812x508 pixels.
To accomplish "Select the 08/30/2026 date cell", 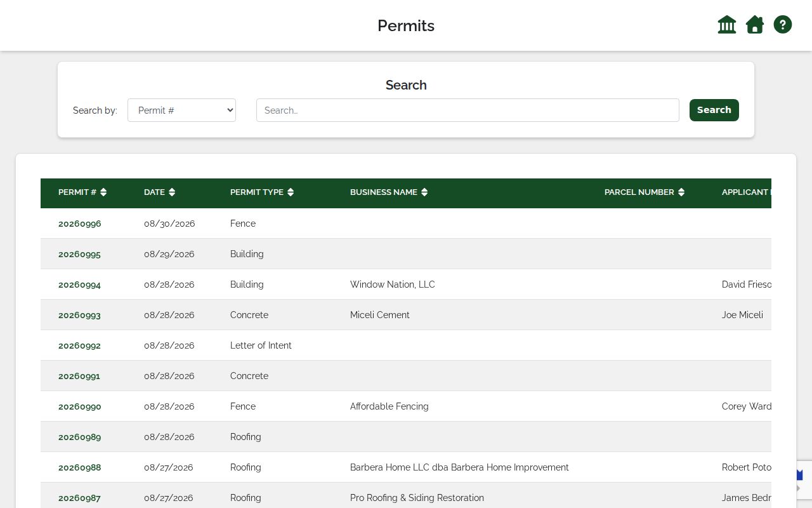I will coord(169,224).
